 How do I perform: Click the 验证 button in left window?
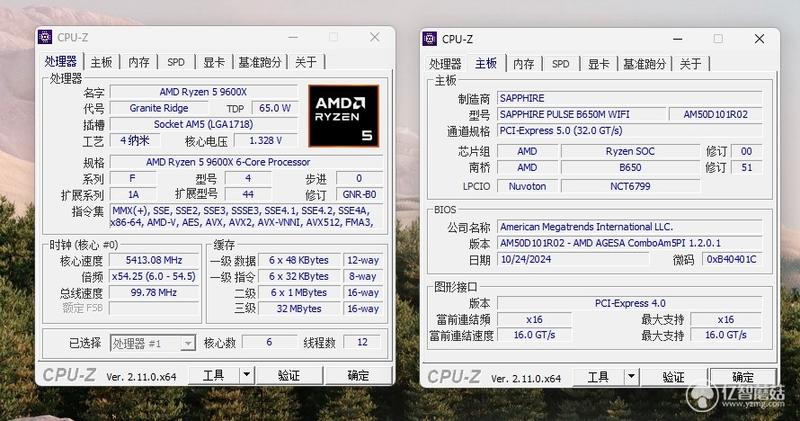pyautogui.click(x=289, y=376)
